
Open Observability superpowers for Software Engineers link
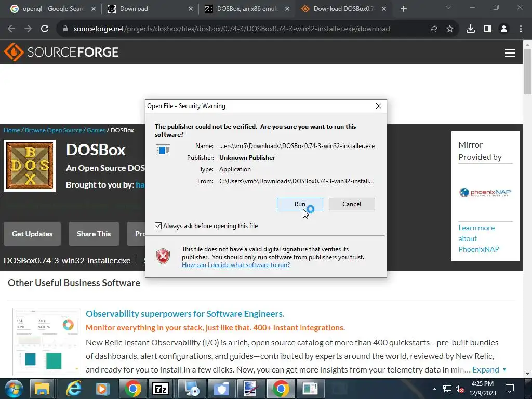185,314
